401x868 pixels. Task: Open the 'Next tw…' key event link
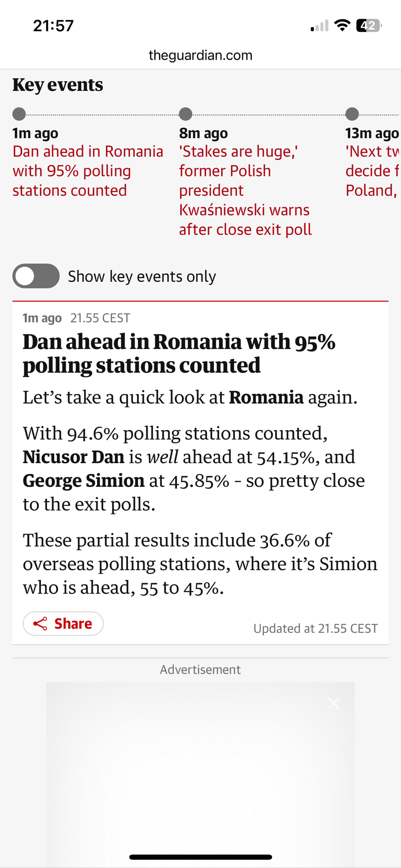(372, 171)
